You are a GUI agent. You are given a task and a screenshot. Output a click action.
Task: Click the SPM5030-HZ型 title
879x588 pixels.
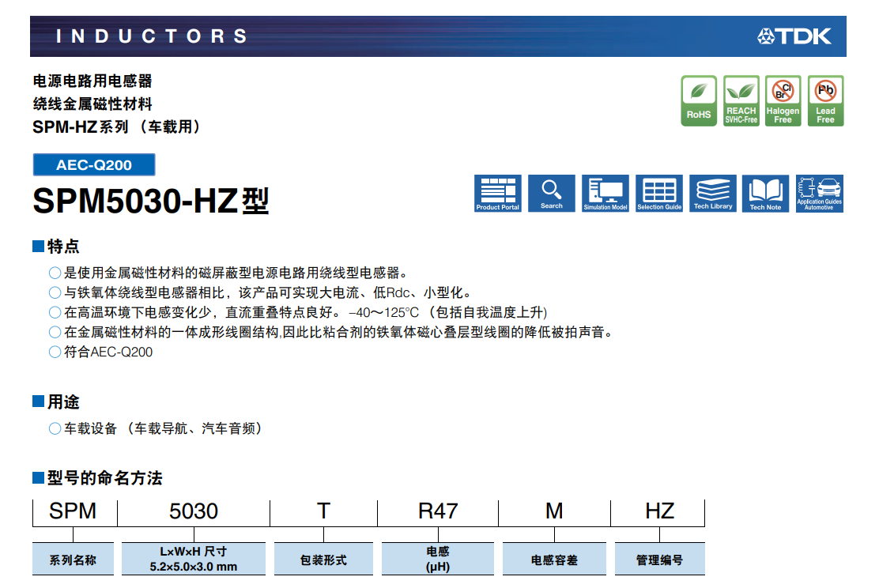[x=151, y=201]
